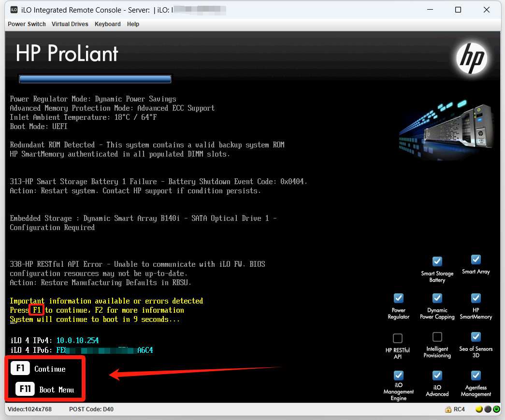Click the Dynamic Power Capping checkbox
This screenshot has height=420, width=505.
[x=437, y=298]
